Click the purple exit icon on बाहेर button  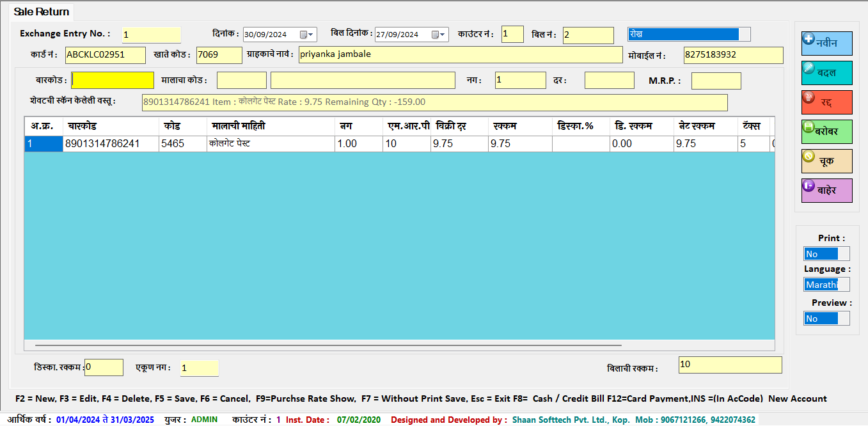[x=808, y=185]
